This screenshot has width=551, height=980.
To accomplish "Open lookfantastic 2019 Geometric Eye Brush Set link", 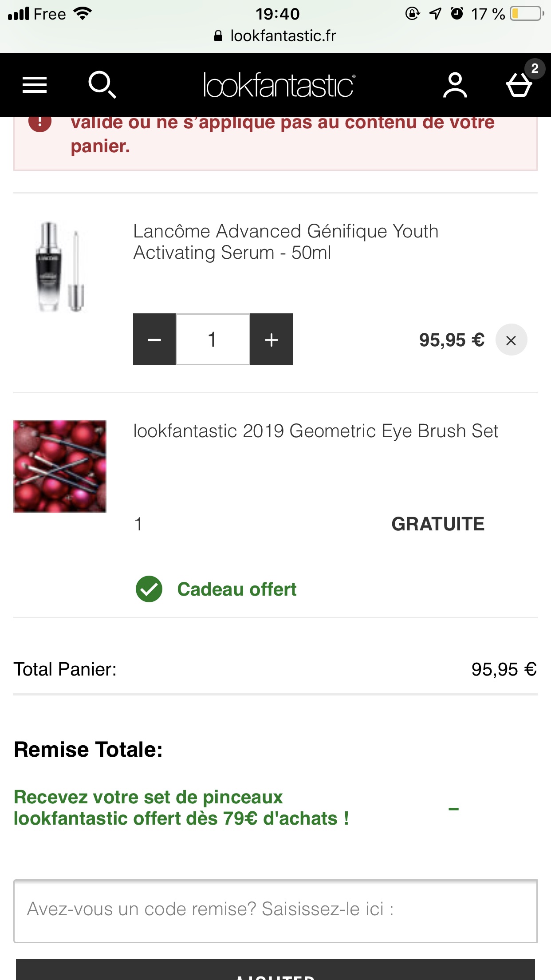I will coord(315,431).
